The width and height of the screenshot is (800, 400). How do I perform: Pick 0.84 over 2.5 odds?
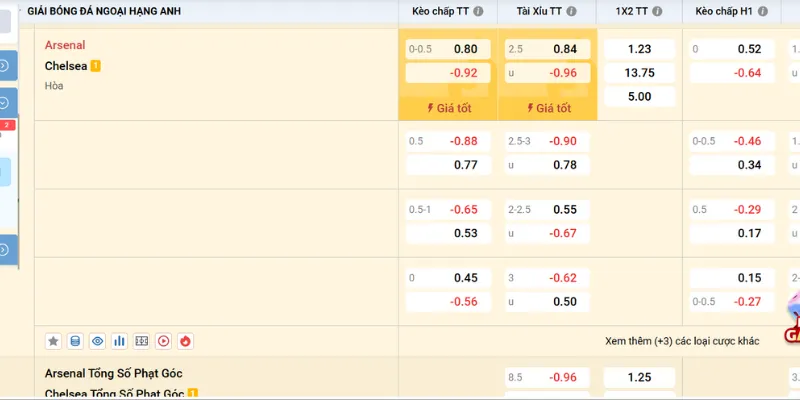point(547,49)
